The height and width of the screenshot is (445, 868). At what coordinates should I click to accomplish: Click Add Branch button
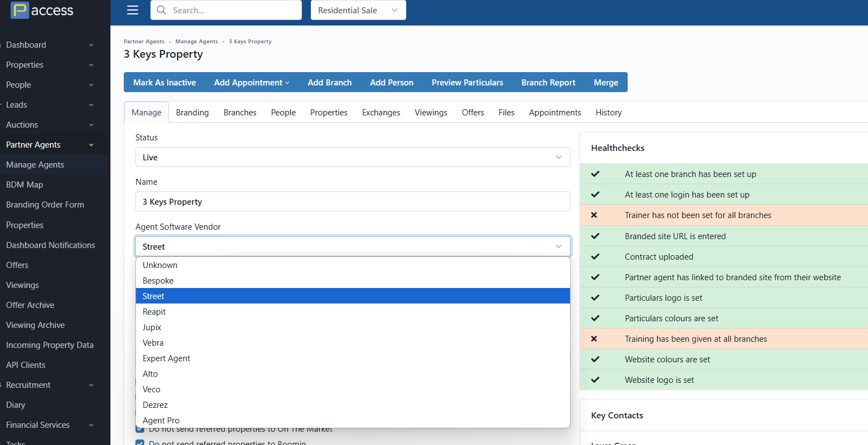[x=330, y=82]
